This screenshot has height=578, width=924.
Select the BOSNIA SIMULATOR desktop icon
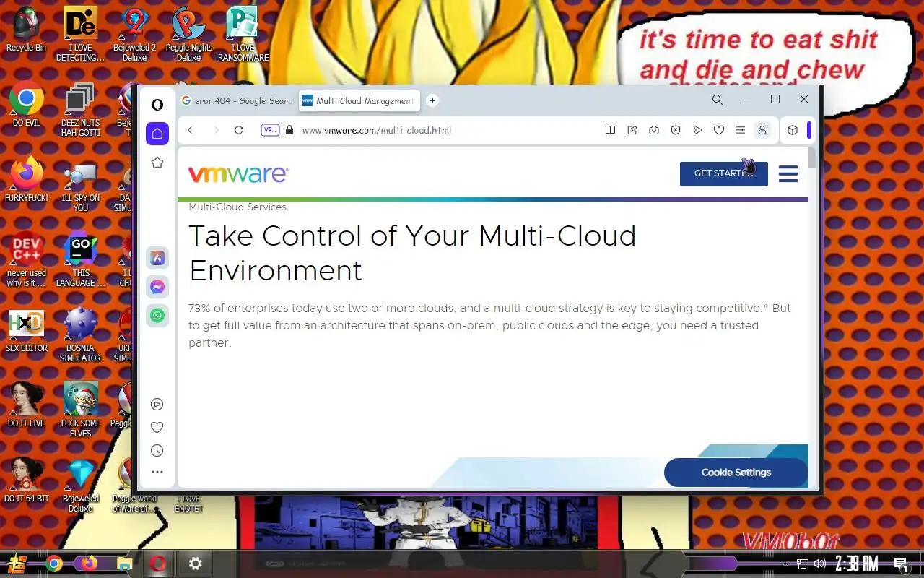click(80, 335)
